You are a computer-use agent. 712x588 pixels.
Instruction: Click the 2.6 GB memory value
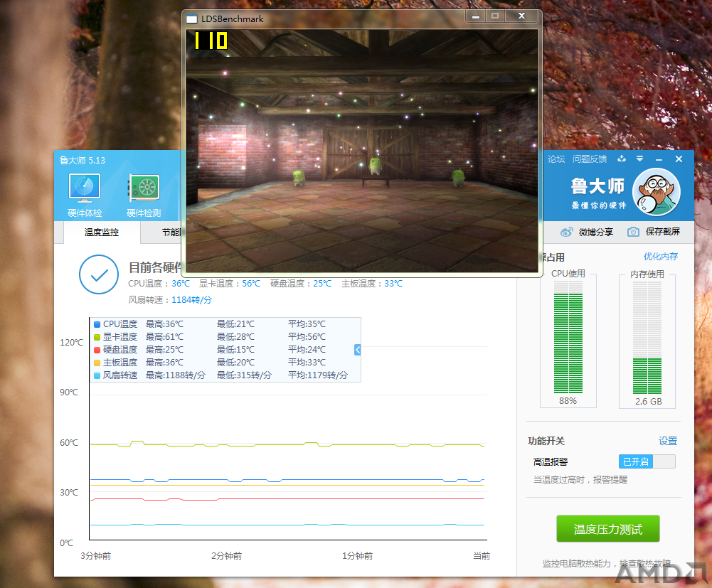click(649, 402)
